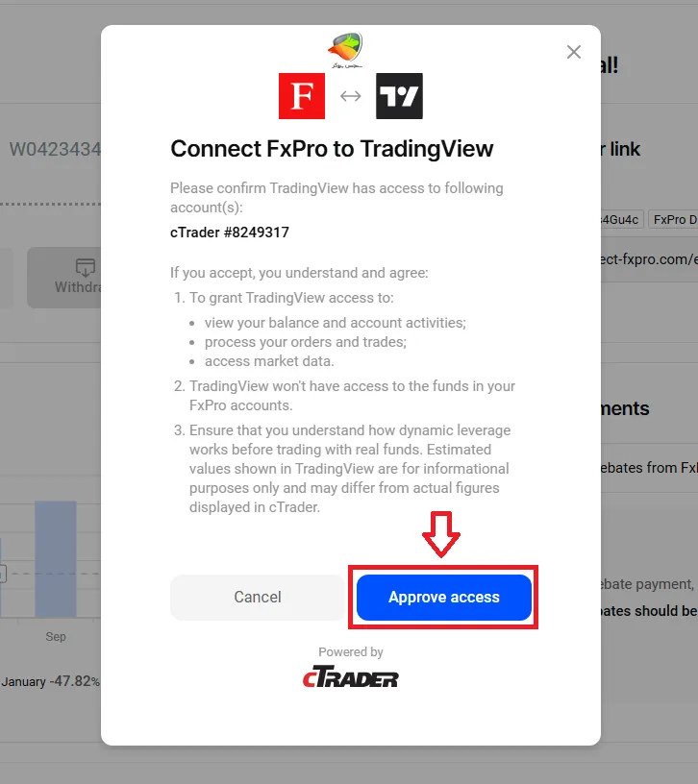This screenshot has width=698, height=784.
Task: Click the double-headed arrow between the logos
Action: pyautogui.click(x=350, y=96)
